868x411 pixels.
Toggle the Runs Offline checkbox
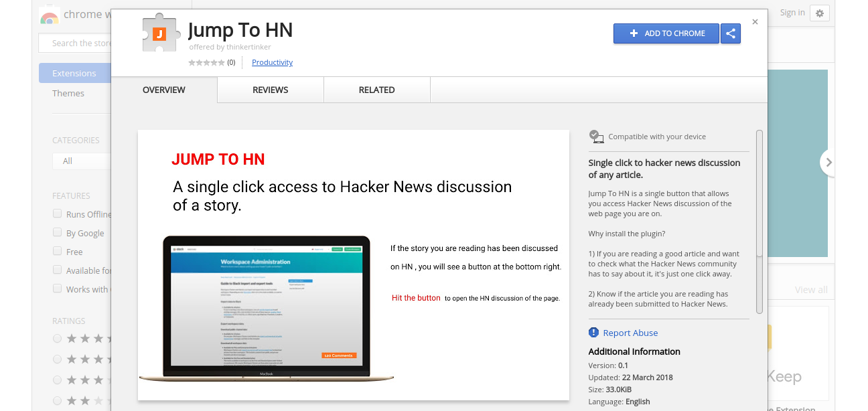click(x=58, y=214)
